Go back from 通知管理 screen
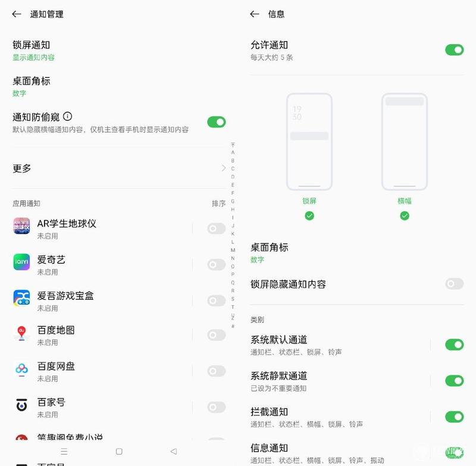Viewport: 476px width, 466px height. [x=17, y=14]
